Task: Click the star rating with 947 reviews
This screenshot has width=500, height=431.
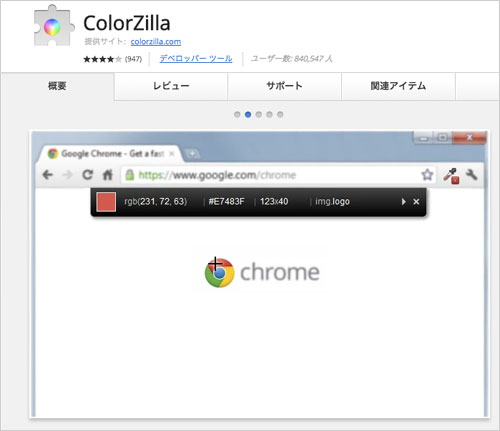Action: click(112, 59)
